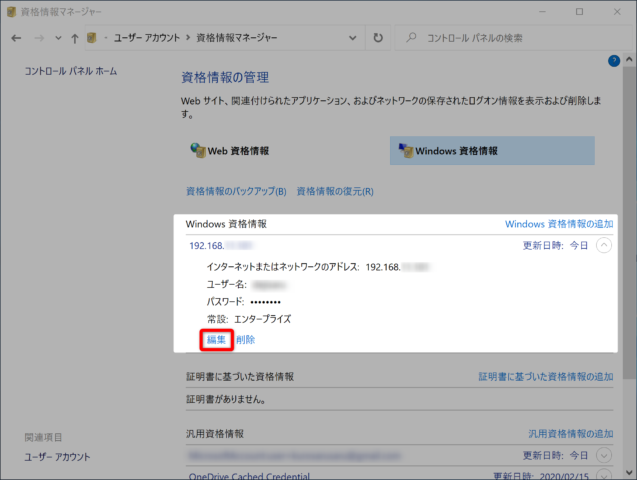This screenshot has width=637, height=480.
Task: Click the title bar vault icon
Action: click(x=11, y=12)
